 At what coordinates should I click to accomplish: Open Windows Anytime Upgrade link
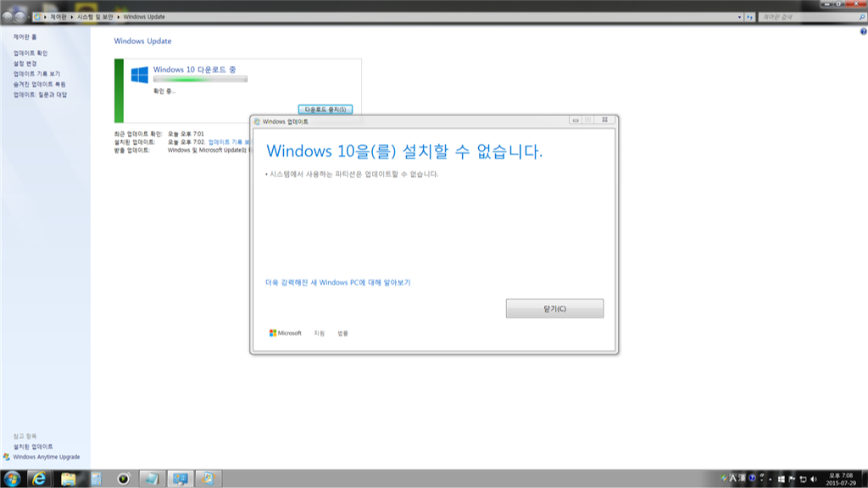47,457
